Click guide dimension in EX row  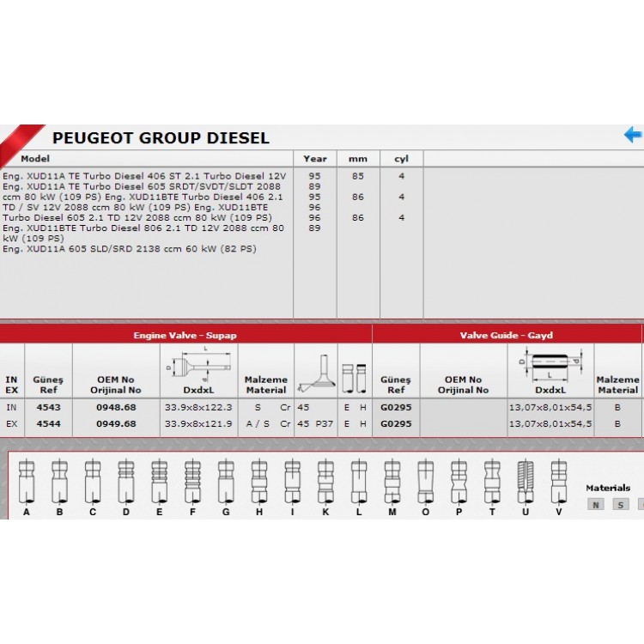550,424
